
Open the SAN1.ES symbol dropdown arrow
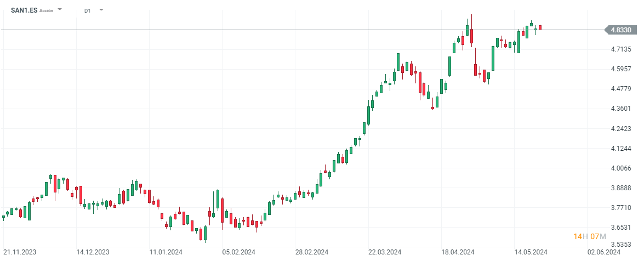(x=60, y=10)
